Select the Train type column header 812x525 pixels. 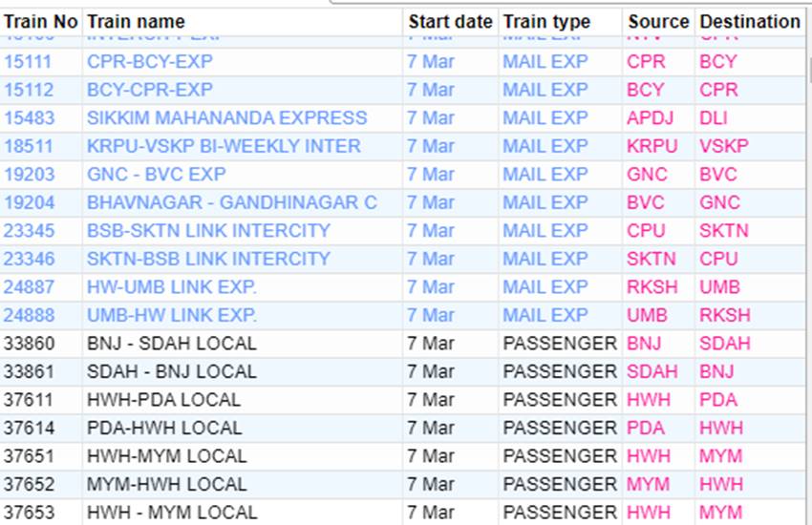click(546, 21)
